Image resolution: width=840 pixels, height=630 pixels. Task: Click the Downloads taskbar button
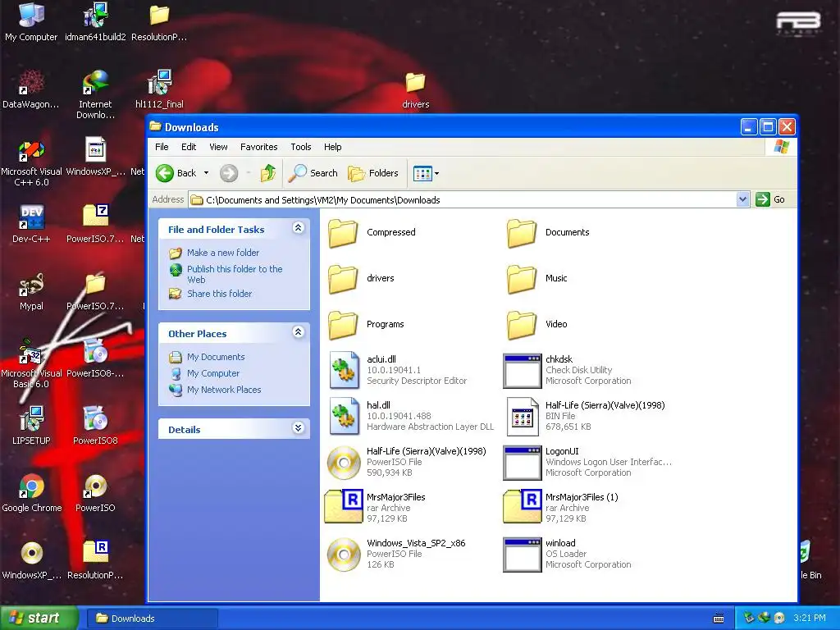pos(152,619)
